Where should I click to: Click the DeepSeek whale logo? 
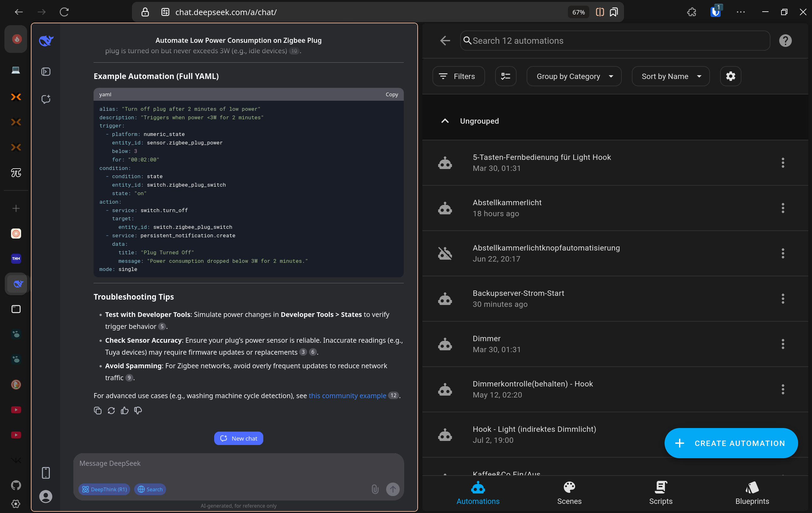(46, 40)
